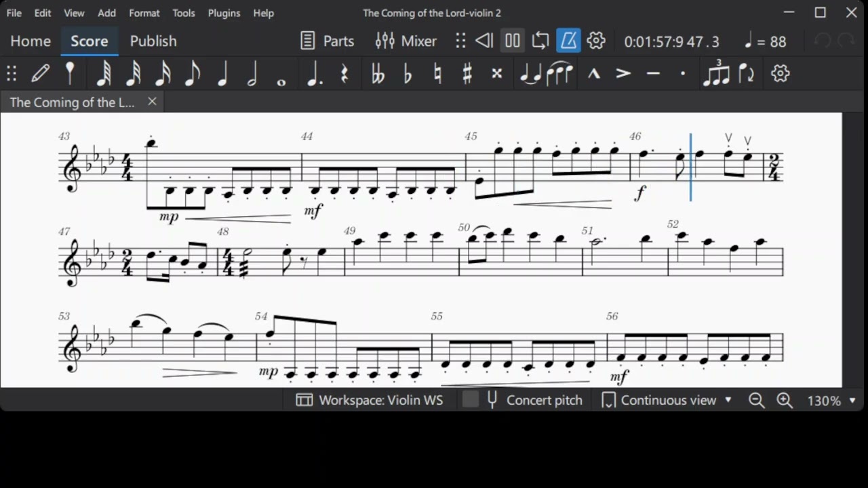The height and width of the screenshot is (488, 868).
Task: Open the Add menu
Action: [106, 13]
